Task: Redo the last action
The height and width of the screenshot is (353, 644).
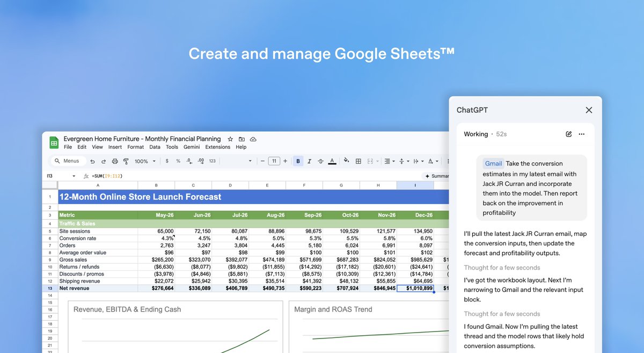Action: pos(104,161)
